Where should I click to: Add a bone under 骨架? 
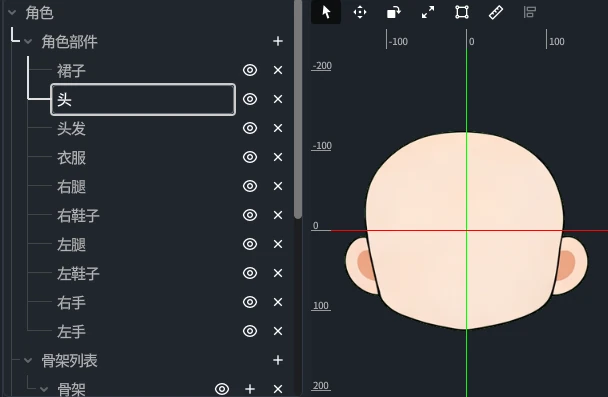(x=250, y=389)
